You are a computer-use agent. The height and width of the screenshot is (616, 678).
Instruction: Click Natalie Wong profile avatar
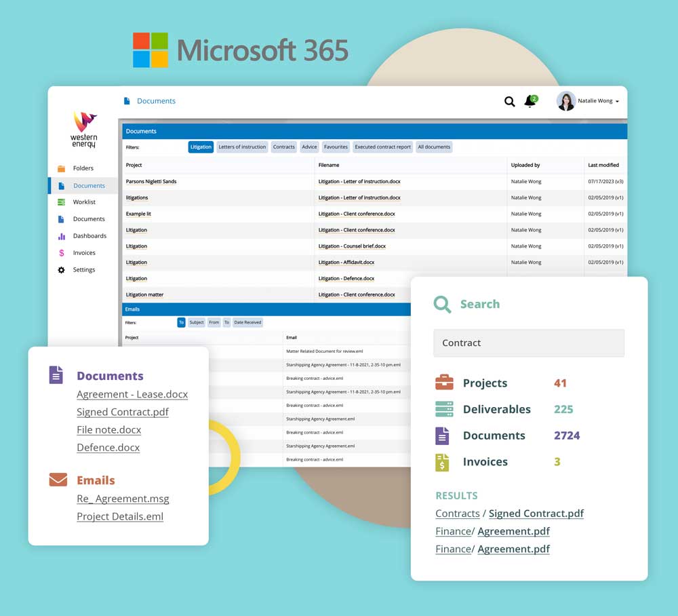click(x=565, y=101)
